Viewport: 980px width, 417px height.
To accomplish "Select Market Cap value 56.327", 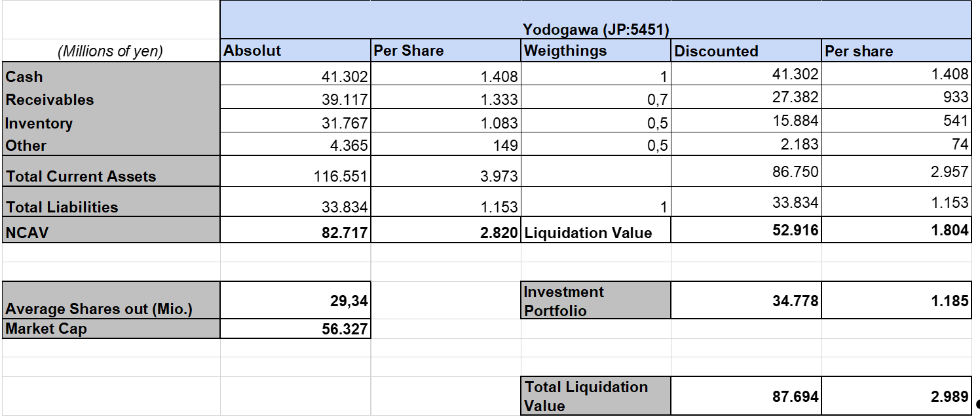I will [295, 329].
